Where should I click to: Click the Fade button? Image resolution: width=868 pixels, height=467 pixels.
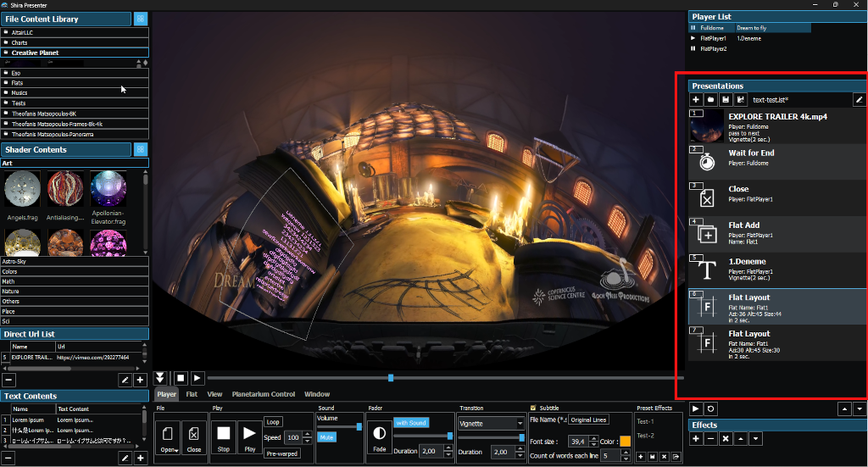[379, 437]
